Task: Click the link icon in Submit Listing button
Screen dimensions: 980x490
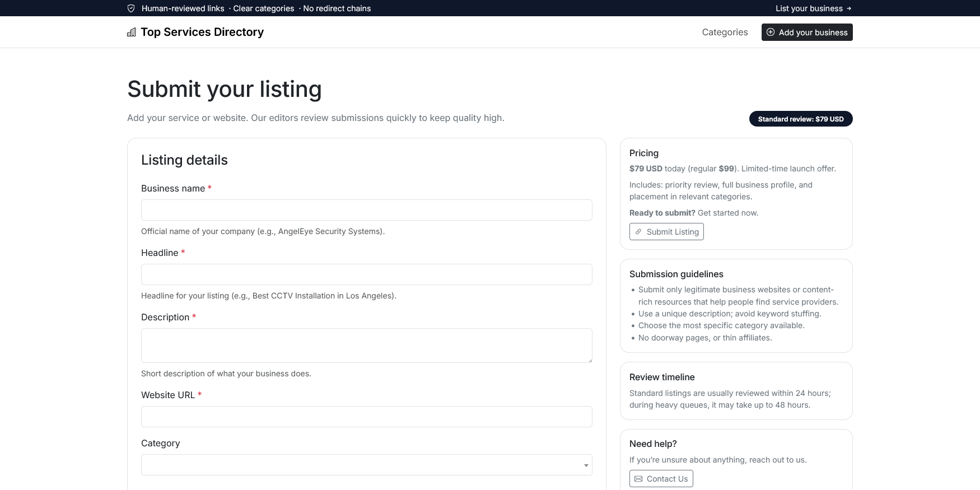Action: (x=638, y=232)
